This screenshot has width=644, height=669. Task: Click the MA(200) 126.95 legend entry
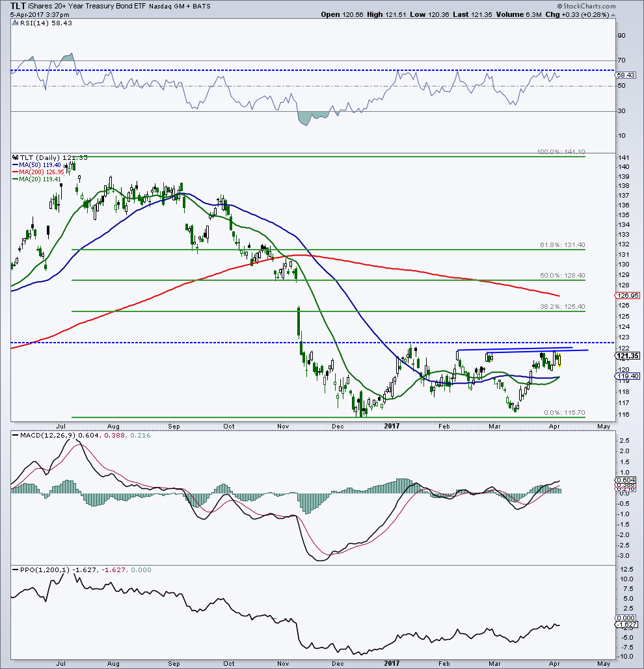click(x=38, y=172)
